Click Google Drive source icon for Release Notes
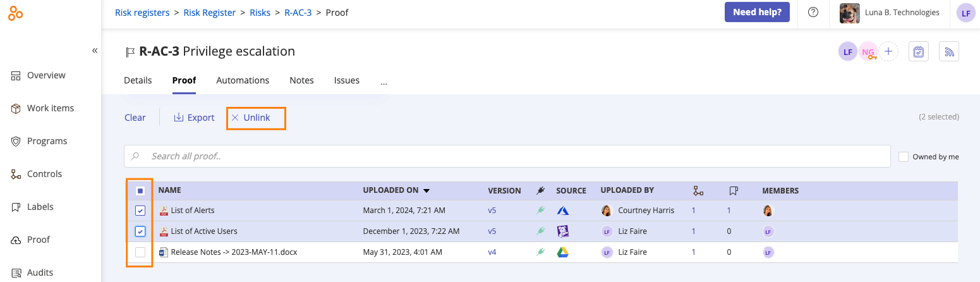Image resolution: width=980 pixels, height=282 pixels. click(x=562, y=252)
